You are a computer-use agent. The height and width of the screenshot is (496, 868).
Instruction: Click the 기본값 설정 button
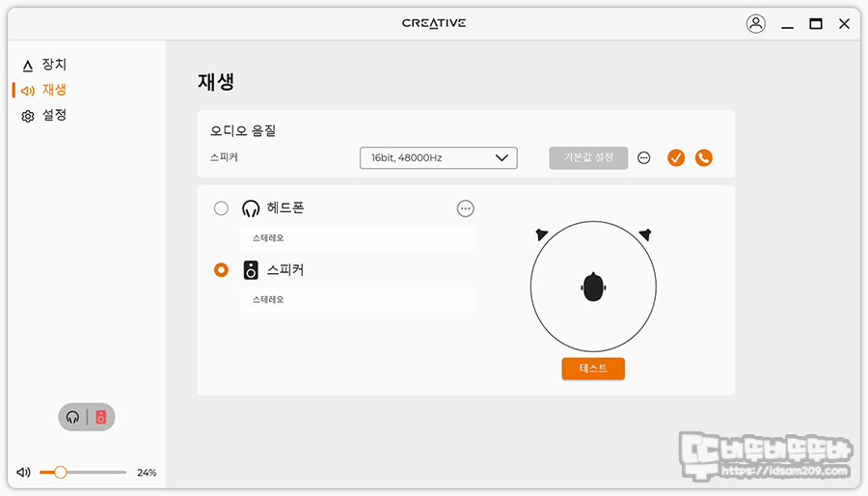tap(588, 157)
